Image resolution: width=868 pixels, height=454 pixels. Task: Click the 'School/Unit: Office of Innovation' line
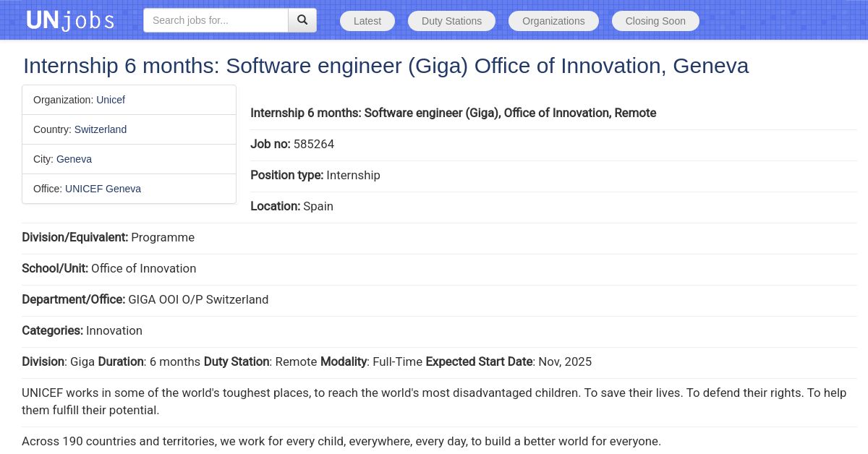[x=109, y=268]
